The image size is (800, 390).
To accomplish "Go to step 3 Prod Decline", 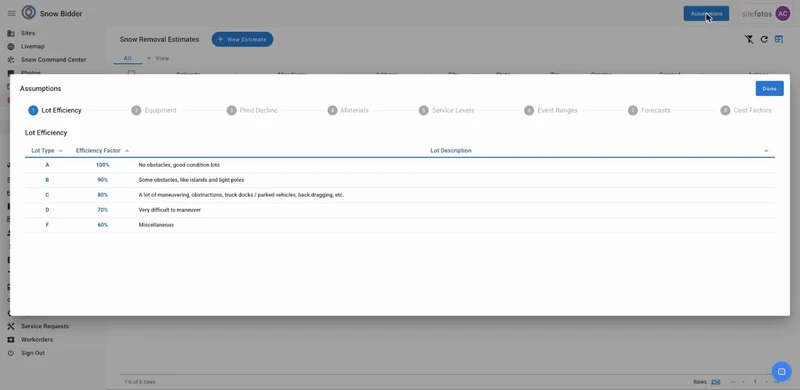I will (252, 110).
